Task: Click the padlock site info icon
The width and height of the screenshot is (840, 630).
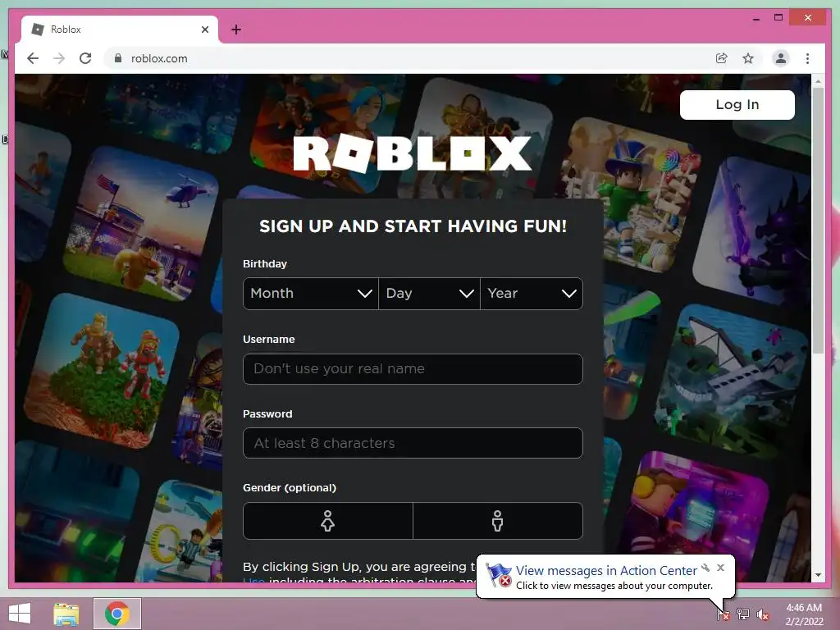Action: click(118, 58)
